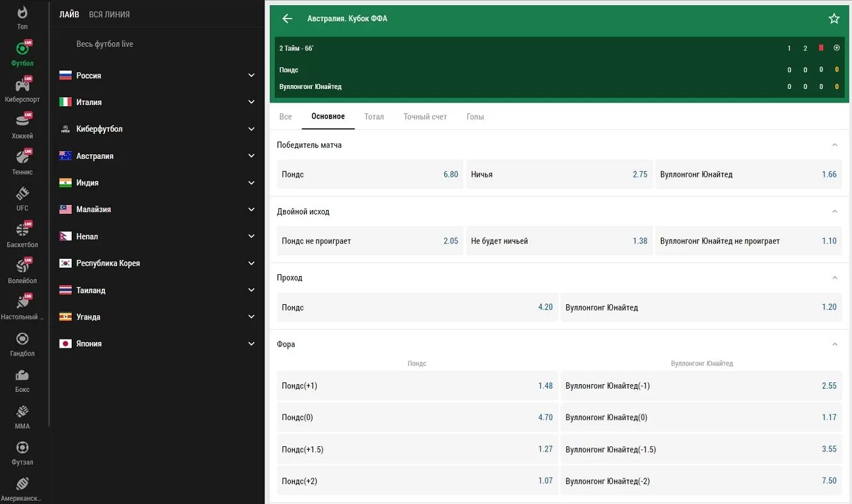This screenshot has height=504, width=852.
Task: Open the UFC sport icon
Action: coord(22,194)
